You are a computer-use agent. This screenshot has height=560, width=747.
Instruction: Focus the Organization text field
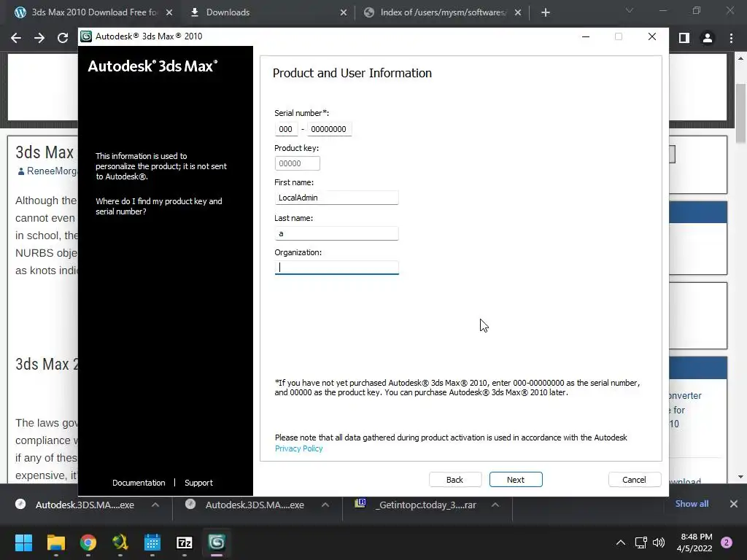click(x=336, y=268)
